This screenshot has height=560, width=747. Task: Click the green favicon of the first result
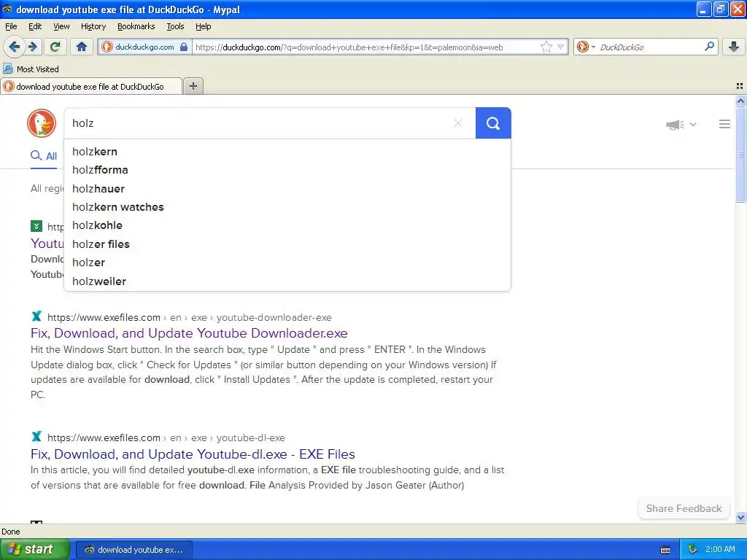coord(36,226)
